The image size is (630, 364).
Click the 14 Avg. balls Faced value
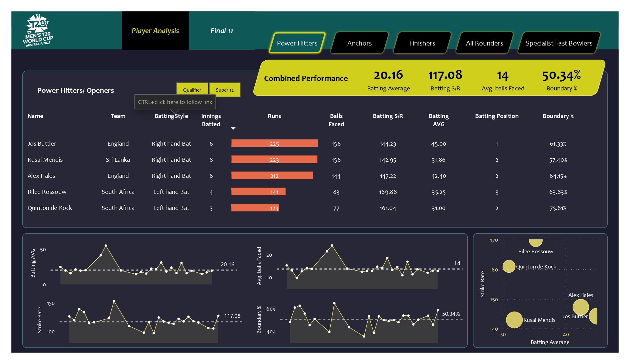pos(502,76)
